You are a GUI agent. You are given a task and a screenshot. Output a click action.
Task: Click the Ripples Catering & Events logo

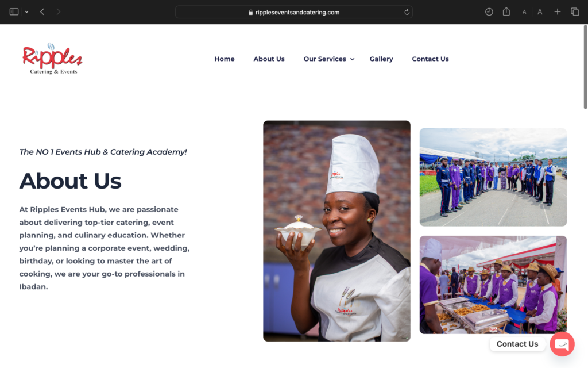tap(52, 59)
